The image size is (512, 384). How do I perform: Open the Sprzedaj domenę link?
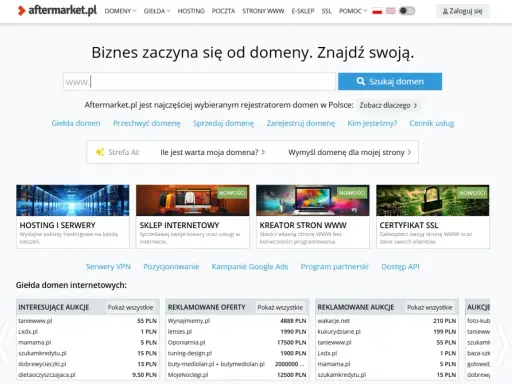[223, 123]
